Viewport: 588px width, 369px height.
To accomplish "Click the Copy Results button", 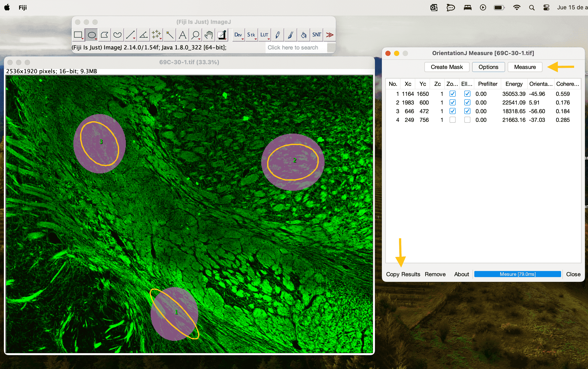I will (402, 274).
